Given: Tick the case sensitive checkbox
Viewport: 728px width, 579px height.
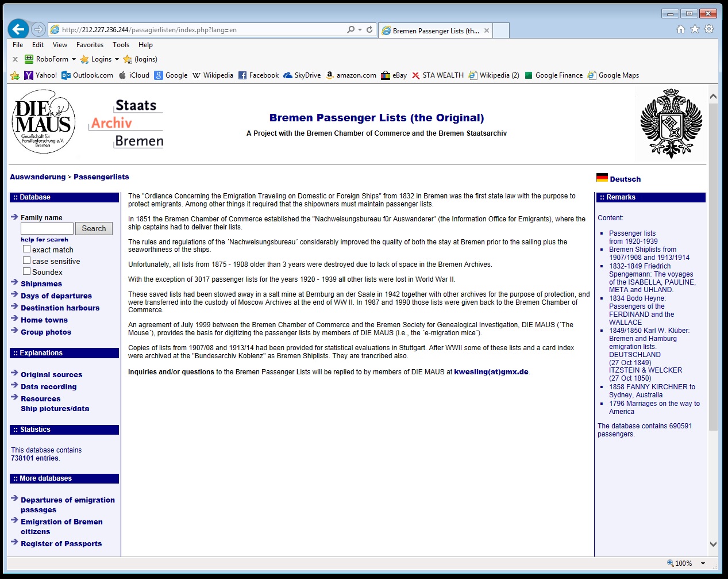Looking at the screenshot, I should 26,260.
